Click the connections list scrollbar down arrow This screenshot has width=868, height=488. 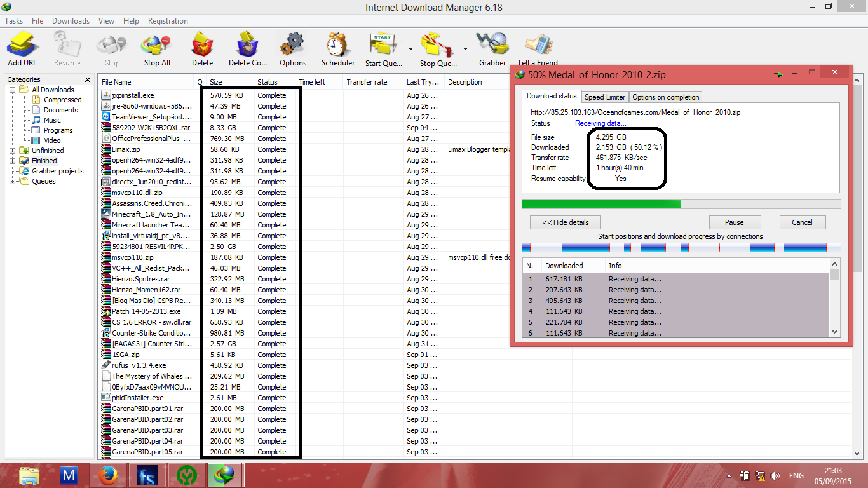pyautogui.click(x=834, y=331)
